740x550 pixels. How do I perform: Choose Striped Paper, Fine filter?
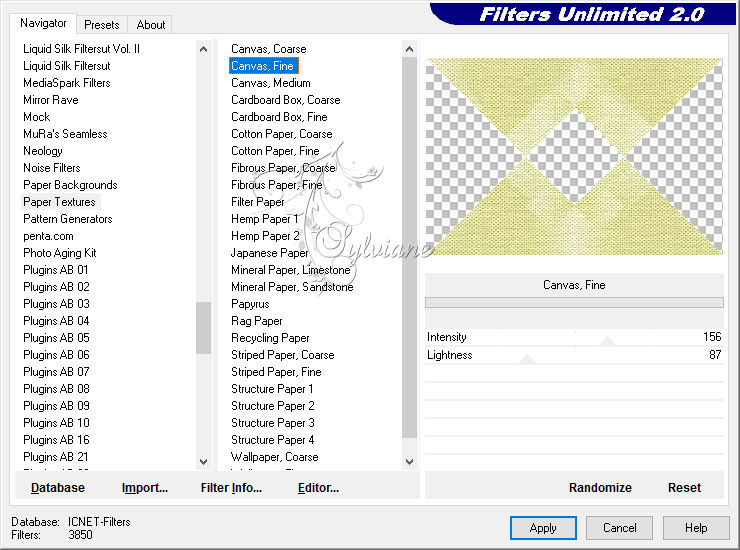coord(276,372)
